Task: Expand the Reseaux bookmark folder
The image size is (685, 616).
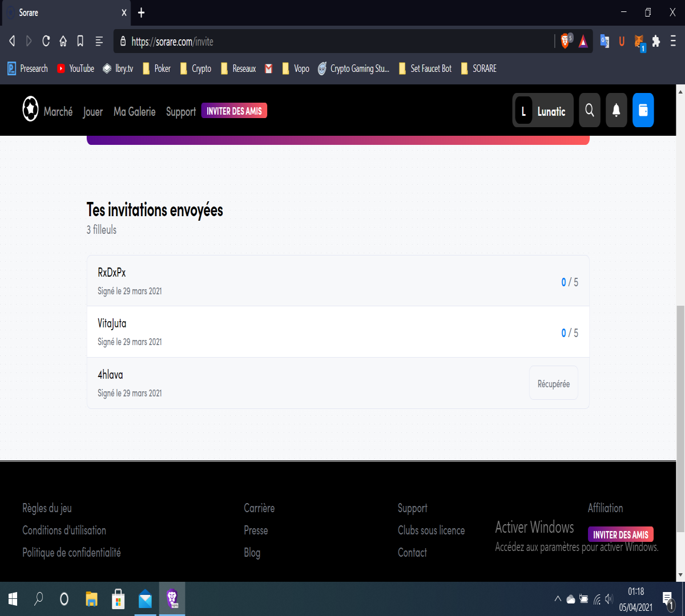Action: pyautogui.click(x=238, y=68)
